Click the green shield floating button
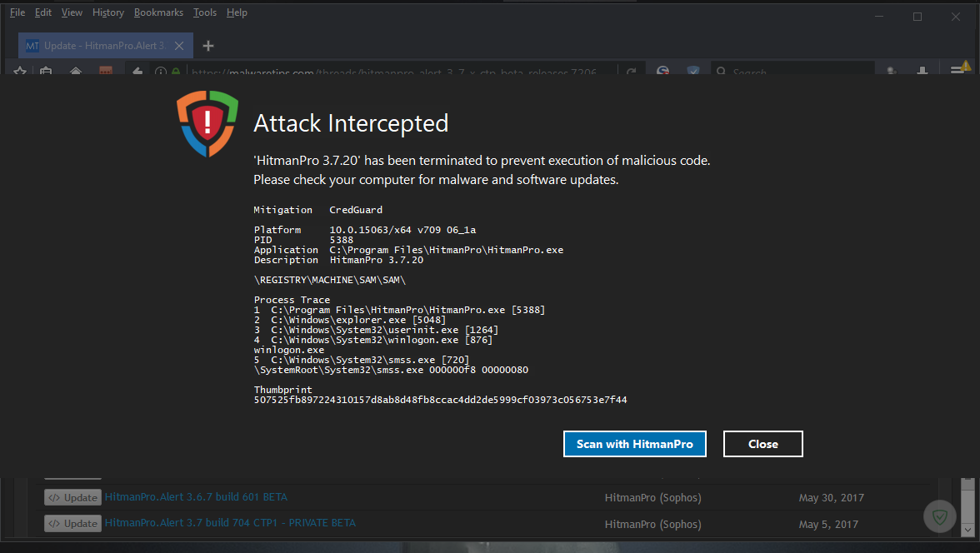Screen dimensions: 980x553 940,517
